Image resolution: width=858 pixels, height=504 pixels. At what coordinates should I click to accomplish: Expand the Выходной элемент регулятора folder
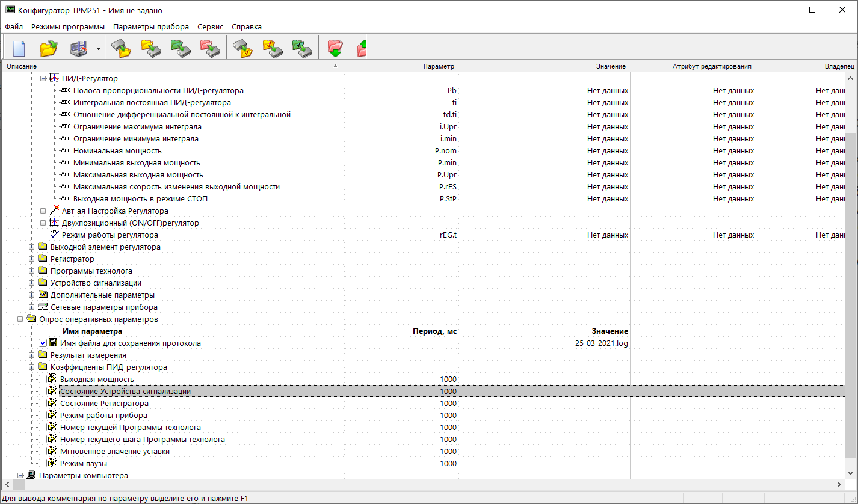click(32, 247)
